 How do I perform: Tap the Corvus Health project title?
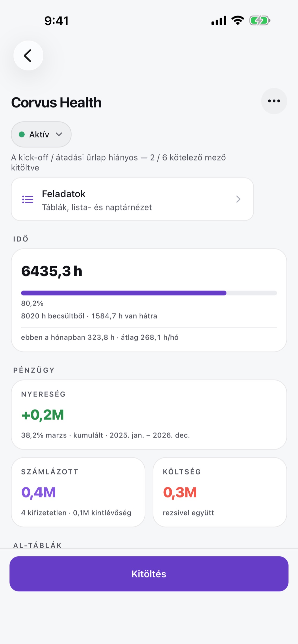(x=56, y=102)
